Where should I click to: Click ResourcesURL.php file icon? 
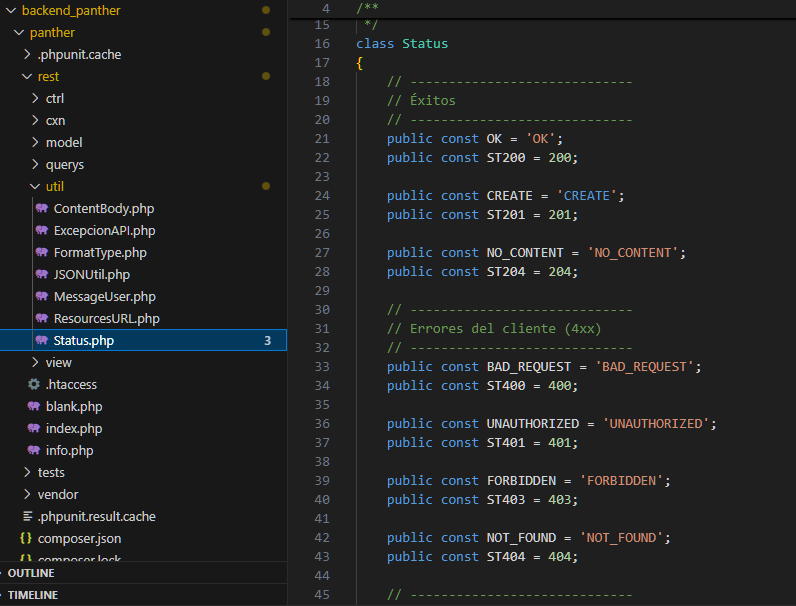point(42,318)
